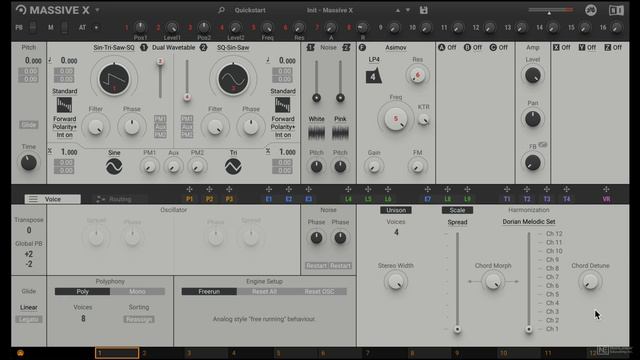Switch to the Routing tab
The image size is (640, 360).
(119, 199)
